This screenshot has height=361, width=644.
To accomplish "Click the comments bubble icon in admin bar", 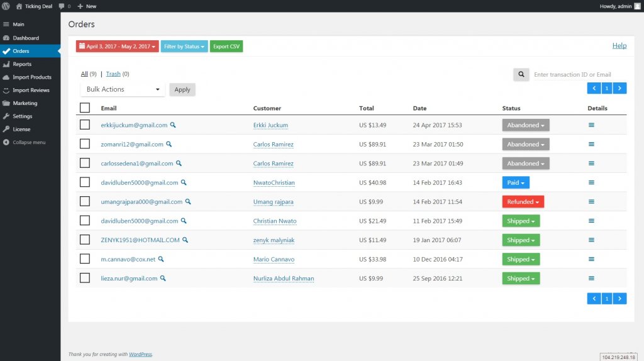I will 61,6.
